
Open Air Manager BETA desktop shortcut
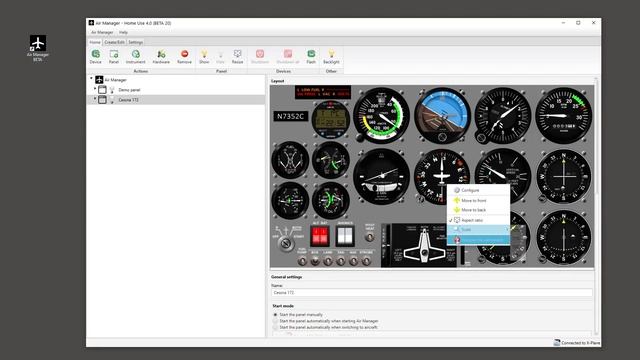(x=38, y=48)
